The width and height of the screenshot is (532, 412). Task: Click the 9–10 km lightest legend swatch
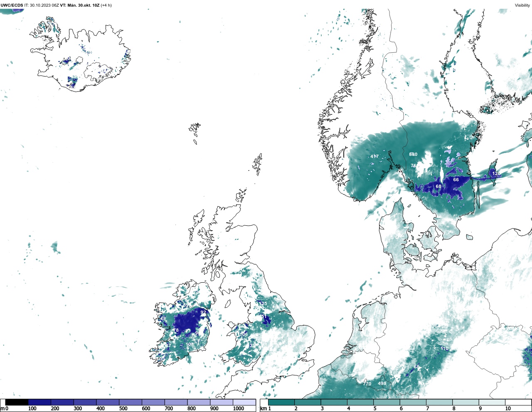[x=492, y=402]
